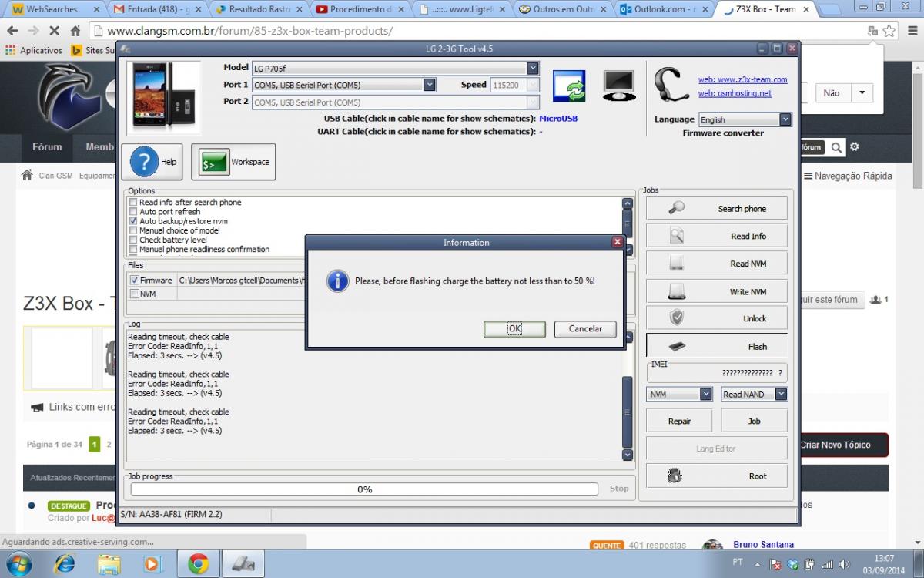Enable Auto port refresh option
This screenshot has width=924, height=578.
click(134, 211)
